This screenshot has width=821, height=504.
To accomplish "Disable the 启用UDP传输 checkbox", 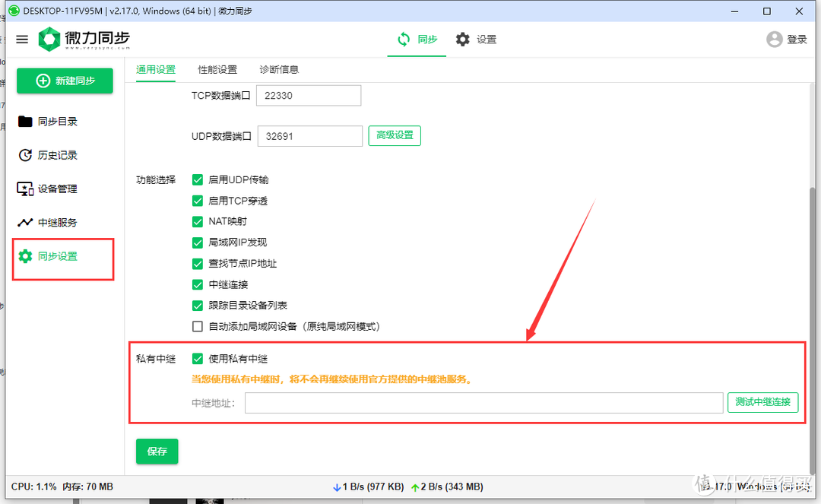I will pos(197,179).
